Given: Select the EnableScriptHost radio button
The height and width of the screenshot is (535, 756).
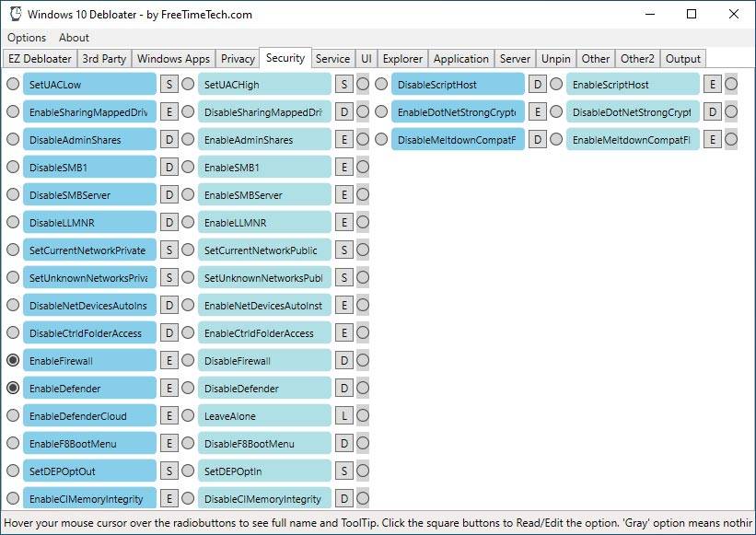Looking at the screenshot, I should pyautogui.click(x=556, y=84).
